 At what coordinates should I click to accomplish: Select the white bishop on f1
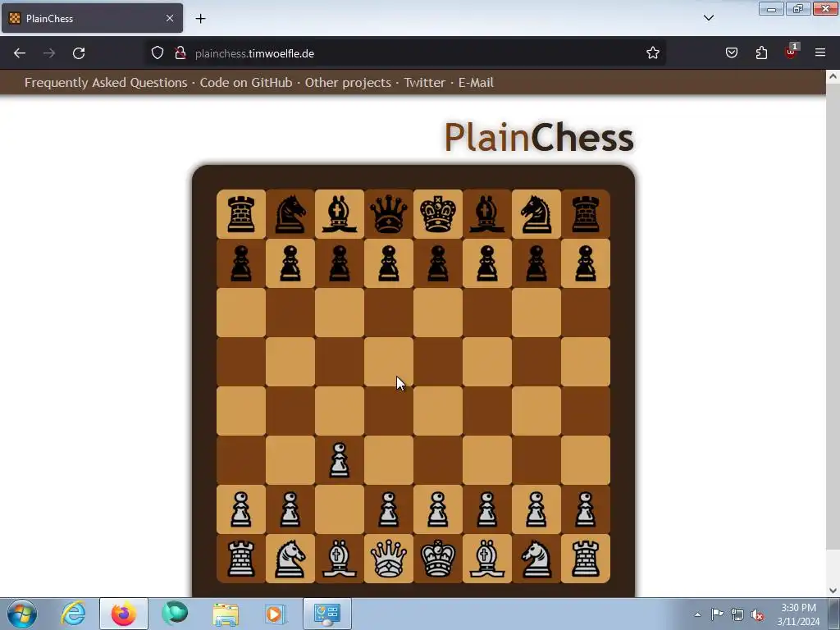pos(487,559)
